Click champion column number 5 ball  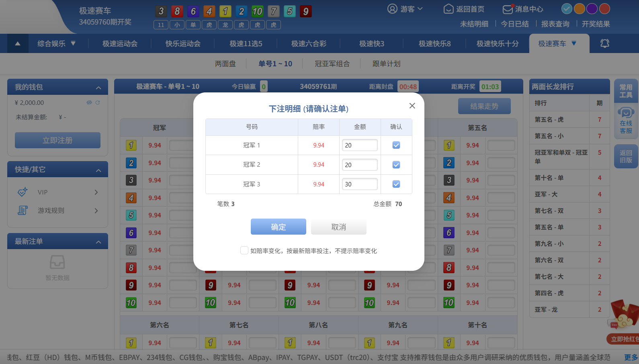pyautogui.click(x=131, y=215)
